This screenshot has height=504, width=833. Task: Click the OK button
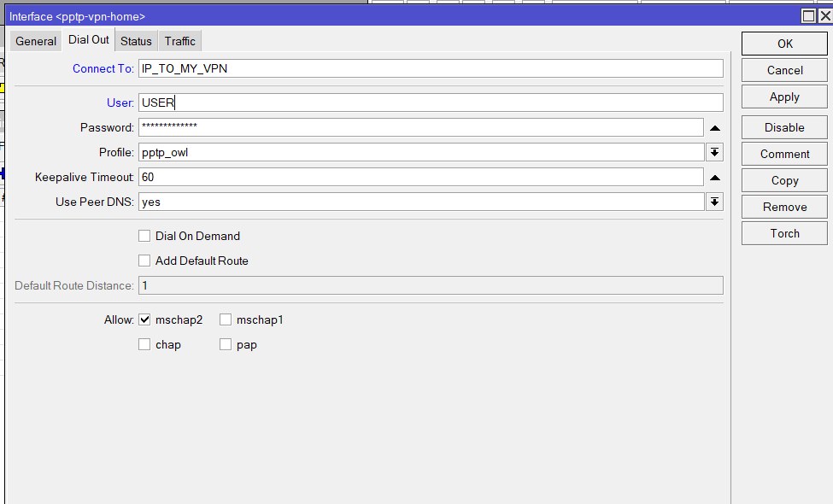(784, 44)
